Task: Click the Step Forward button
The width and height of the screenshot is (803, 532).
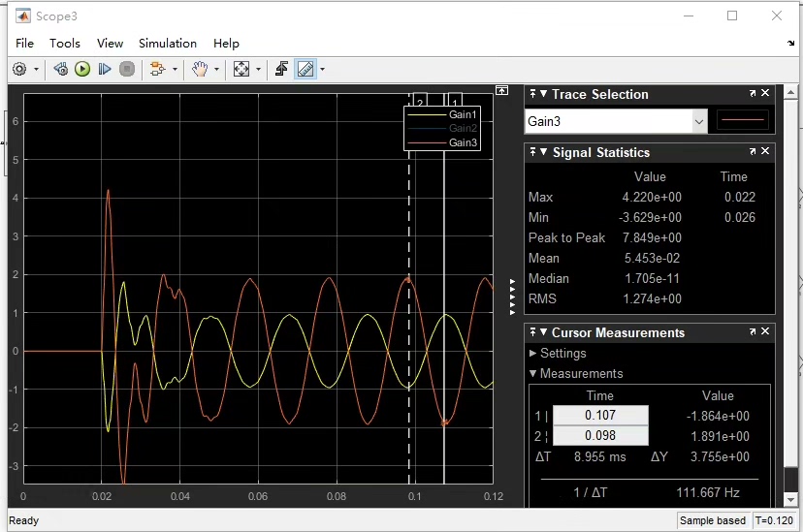Action: pos(105,69)
